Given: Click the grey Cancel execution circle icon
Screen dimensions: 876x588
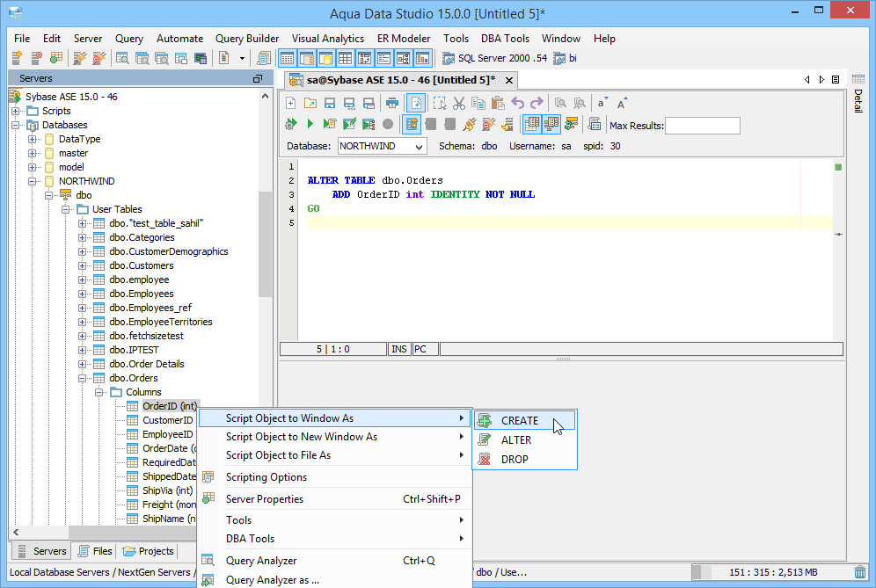Looking at the screenshot, I should (x=388, y=124).
